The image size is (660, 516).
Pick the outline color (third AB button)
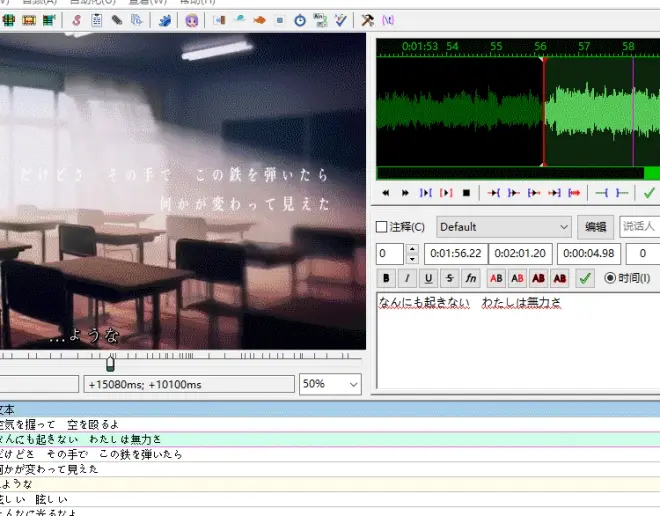click(538, 278)
